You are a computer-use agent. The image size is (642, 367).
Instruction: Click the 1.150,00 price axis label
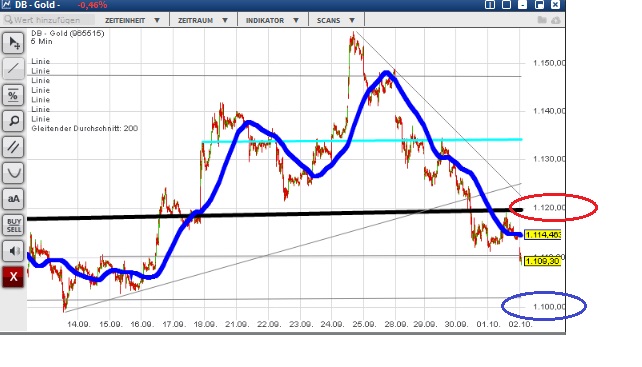pyautogui.click(x=549, y=63)
